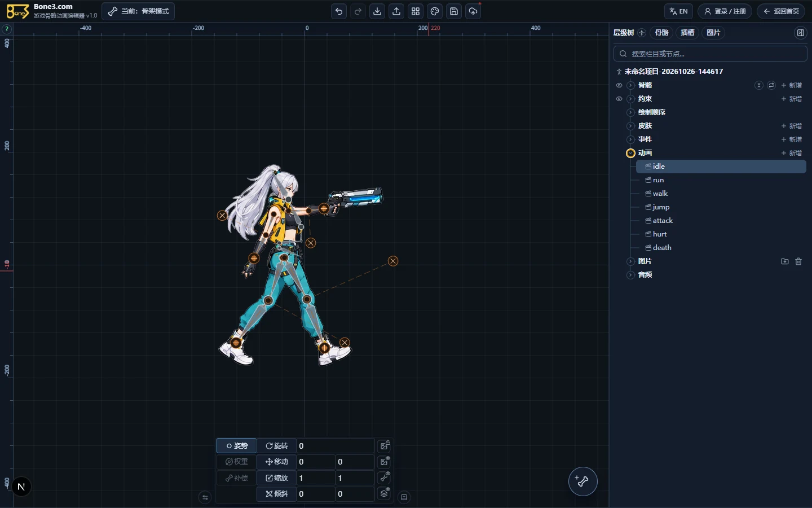The width and height of the screenshot is (812, 508).
Task: Switch to the 骨骼 tab in right panel header
Action: [662, 33]
